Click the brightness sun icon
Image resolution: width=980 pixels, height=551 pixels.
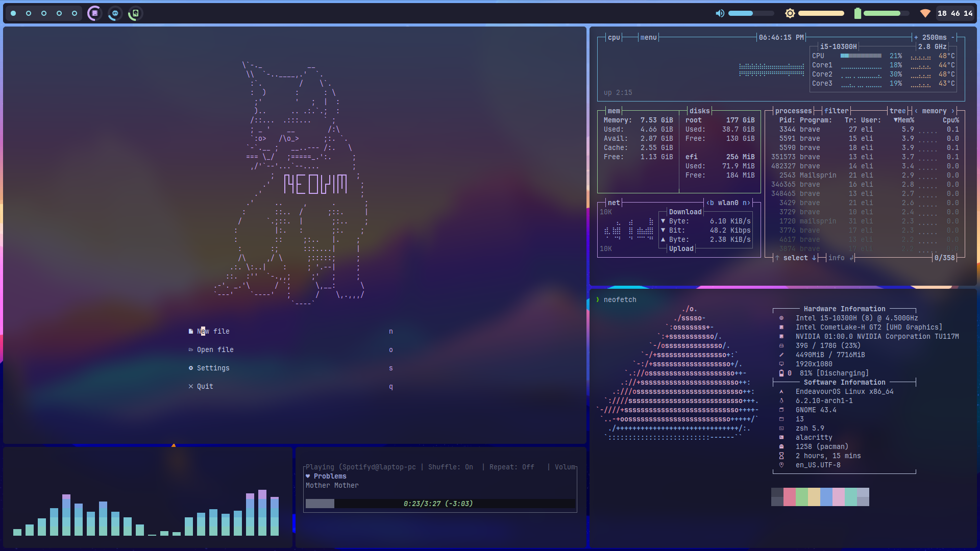click(790, 13)
